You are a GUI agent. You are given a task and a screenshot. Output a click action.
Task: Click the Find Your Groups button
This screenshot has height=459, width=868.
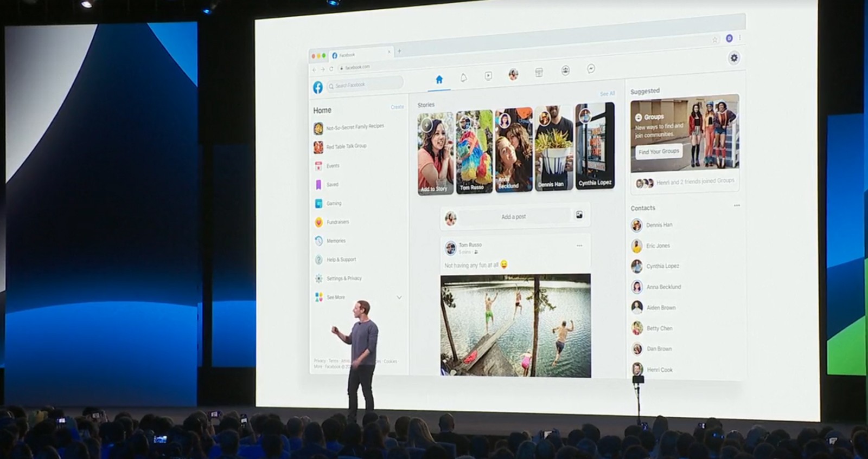point(659,152)
